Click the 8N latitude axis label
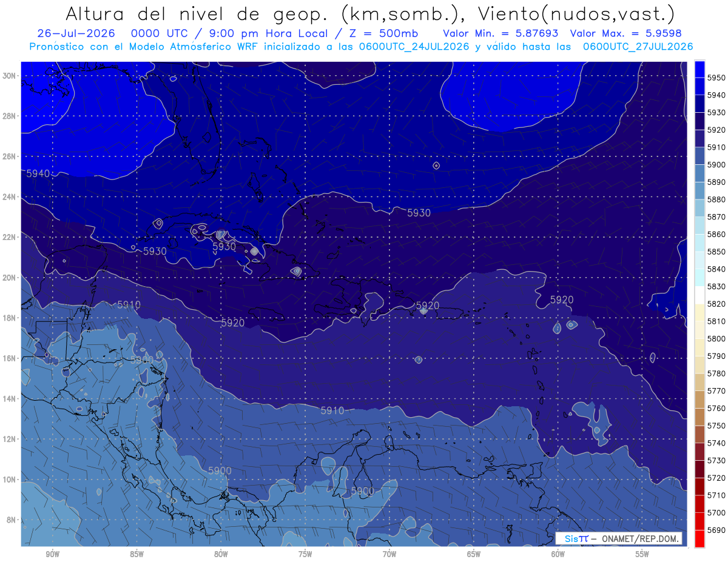The width and height of the screenshot is (728, 562). click(11, 520)
